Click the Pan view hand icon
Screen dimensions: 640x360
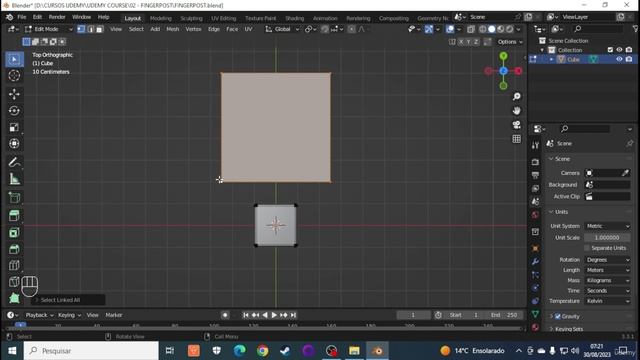click(517, 111)
